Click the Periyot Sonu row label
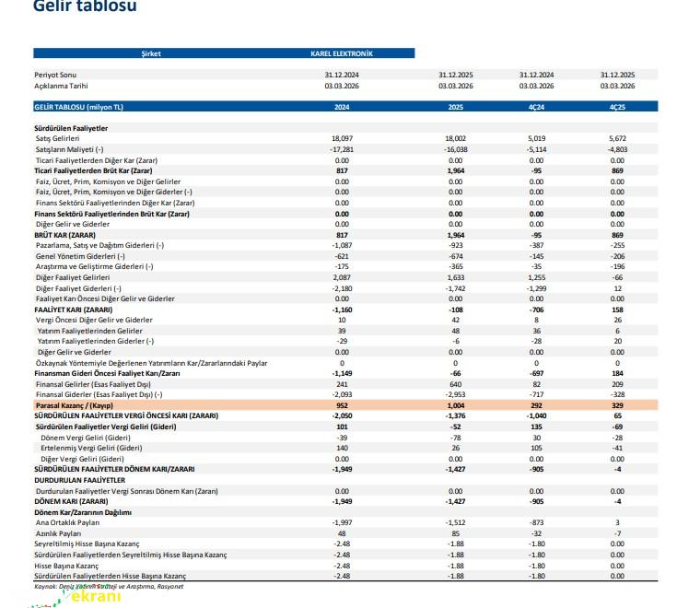 click(x=57, y=75)
